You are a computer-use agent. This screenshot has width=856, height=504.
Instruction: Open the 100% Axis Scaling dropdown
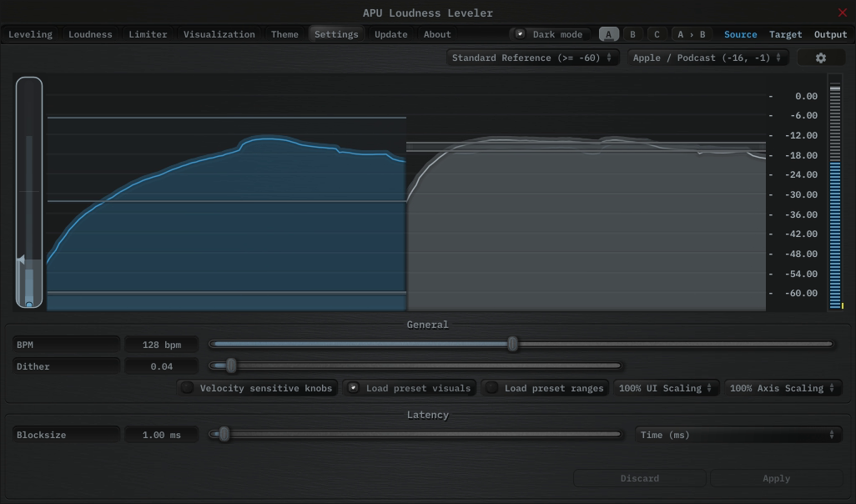(x=782, y=388)
